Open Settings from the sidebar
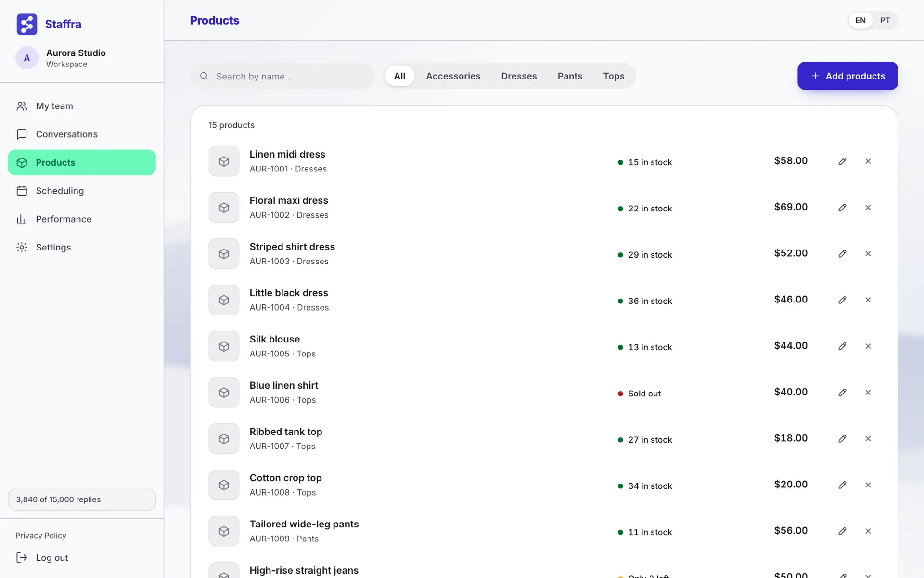Screen dimensions: 924x578 (82, 247)
